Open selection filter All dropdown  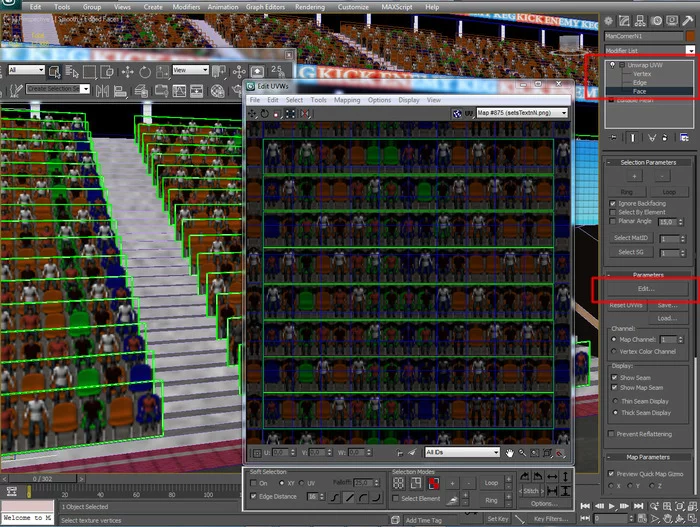pyautogui.click(x=26, y=70)
